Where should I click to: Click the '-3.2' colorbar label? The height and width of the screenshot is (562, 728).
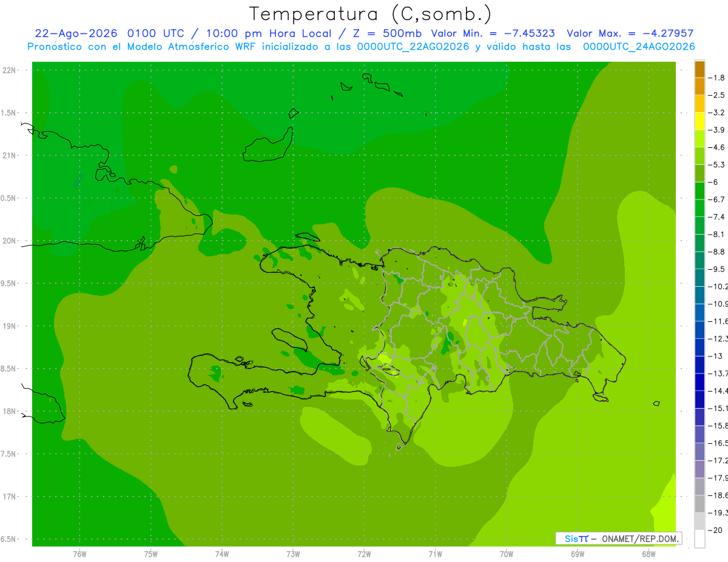pos(716,113)
